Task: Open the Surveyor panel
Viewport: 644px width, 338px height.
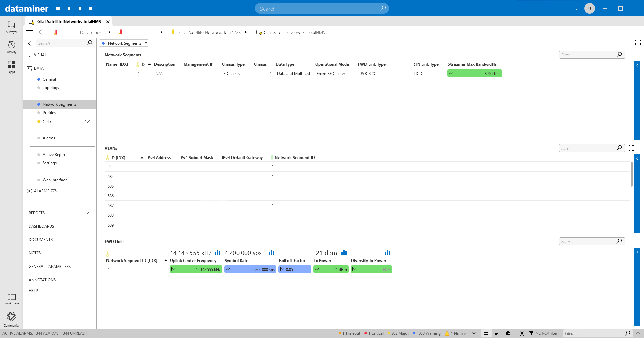Action: (x=11, y=27)
